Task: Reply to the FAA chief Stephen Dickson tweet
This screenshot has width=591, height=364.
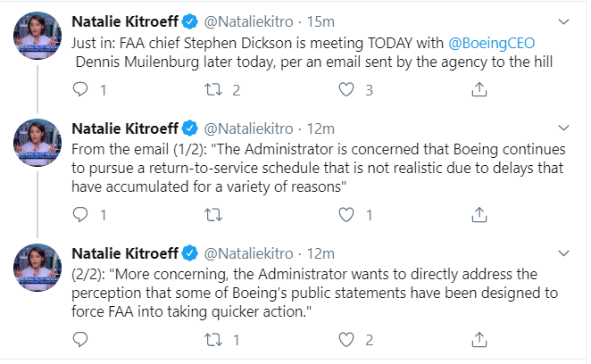Action: click(x=80, y=90)
